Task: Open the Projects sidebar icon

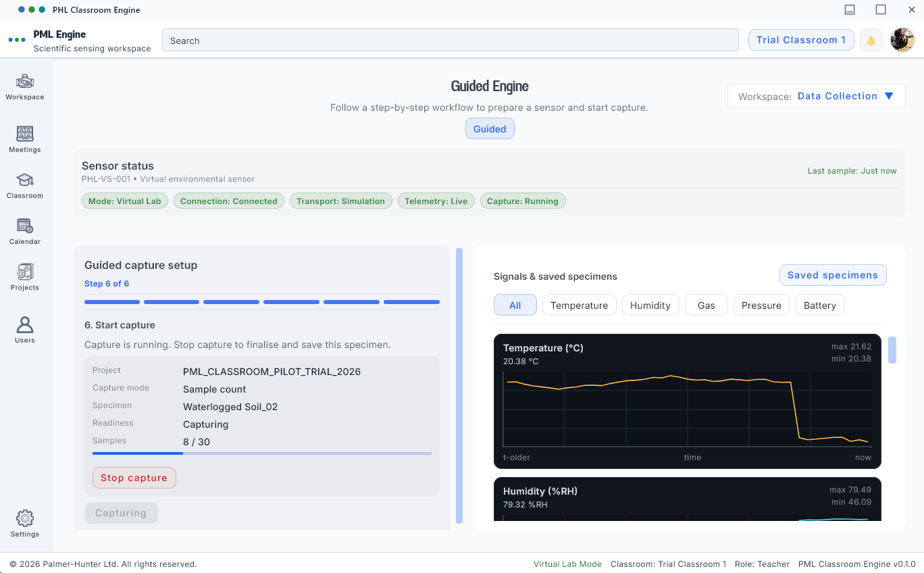Action: tap(25, 272)
